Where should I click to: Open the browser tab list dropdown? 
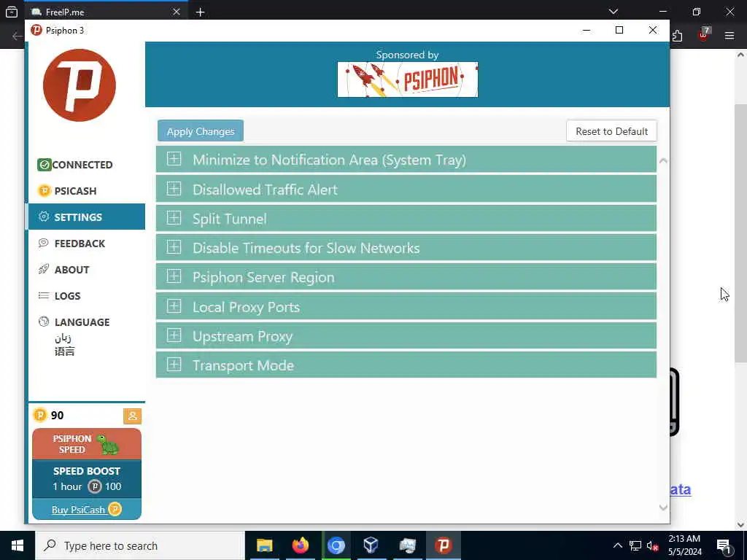613,12
